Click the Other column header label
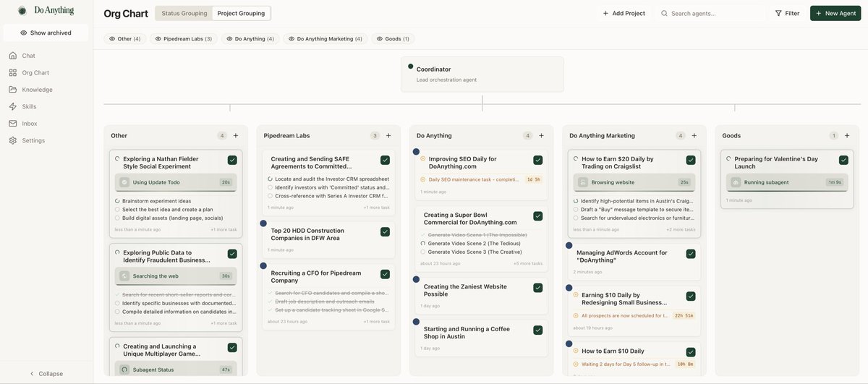This screenshot has width=868, height=384. click(119, 135)
